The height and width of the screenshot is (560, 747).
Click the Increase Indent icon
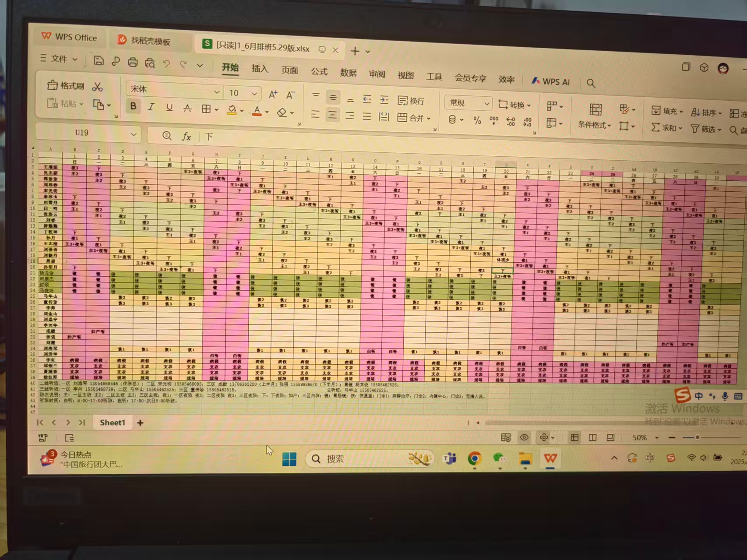[x=384, y=100]
